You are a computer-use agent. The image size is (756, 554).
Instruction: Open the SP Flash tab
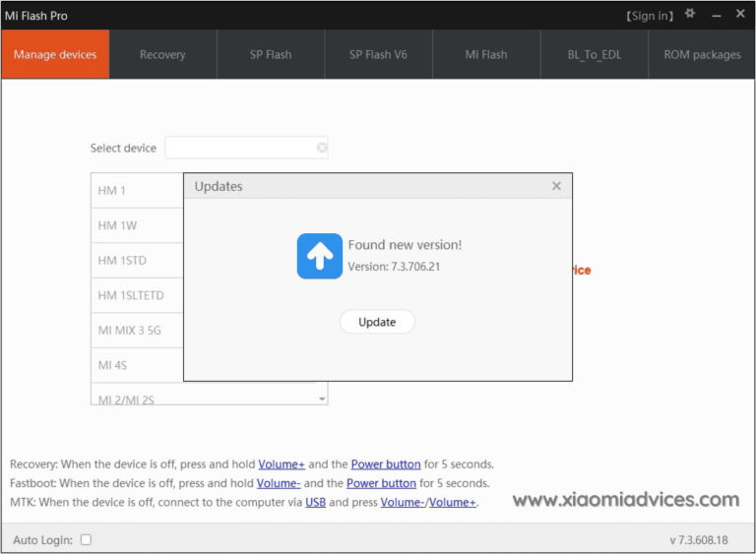(271, 54)
